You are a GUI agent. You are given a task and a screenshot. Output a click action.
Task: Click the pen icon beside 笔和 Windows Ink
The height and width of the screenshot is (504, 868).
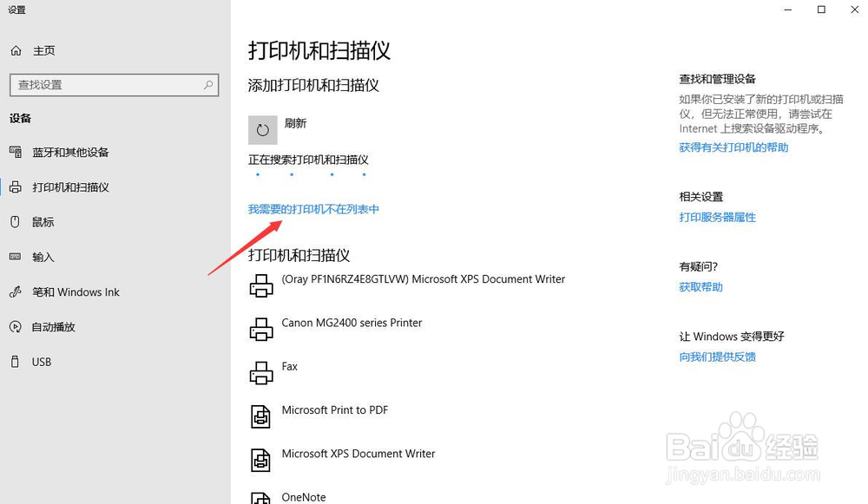click(16, 291)
